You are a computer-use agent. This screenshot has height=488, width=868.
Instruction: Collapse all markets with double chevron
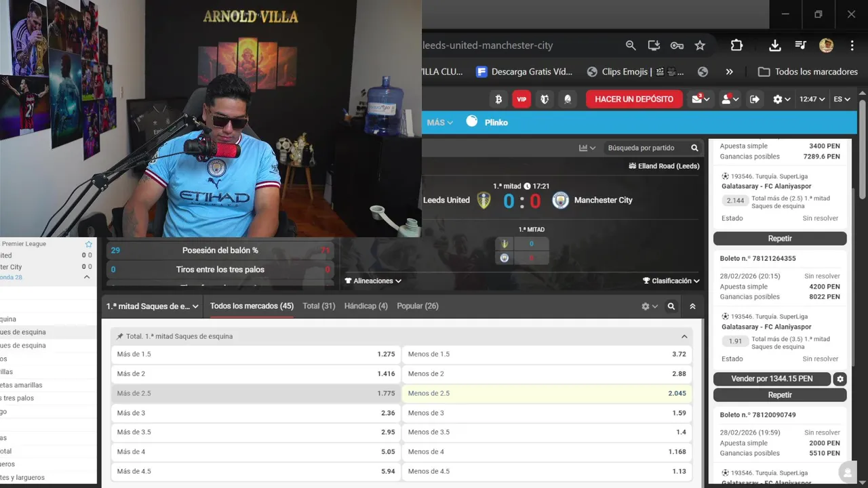692,306
